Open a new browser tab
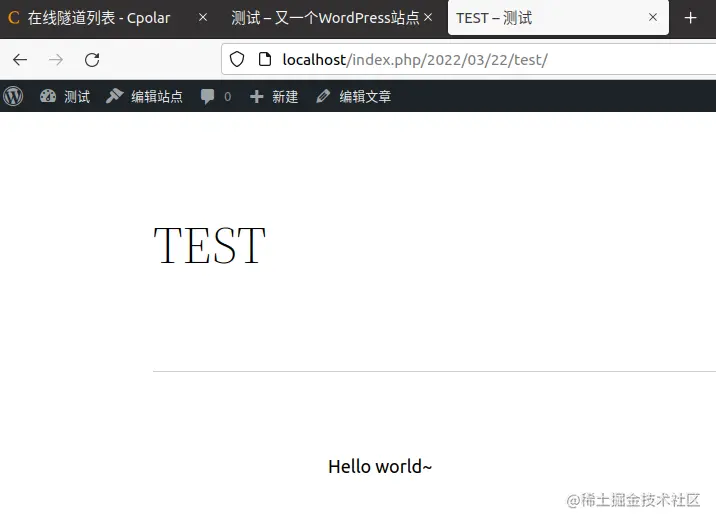 tap(690, 18)
